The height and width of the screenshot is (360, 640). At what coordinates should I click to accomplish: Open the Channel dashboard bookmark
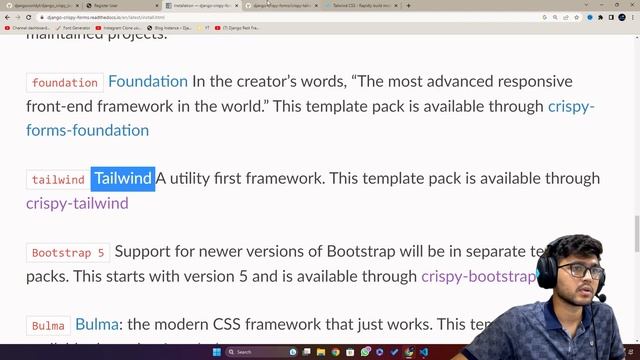tap(27, 28)
